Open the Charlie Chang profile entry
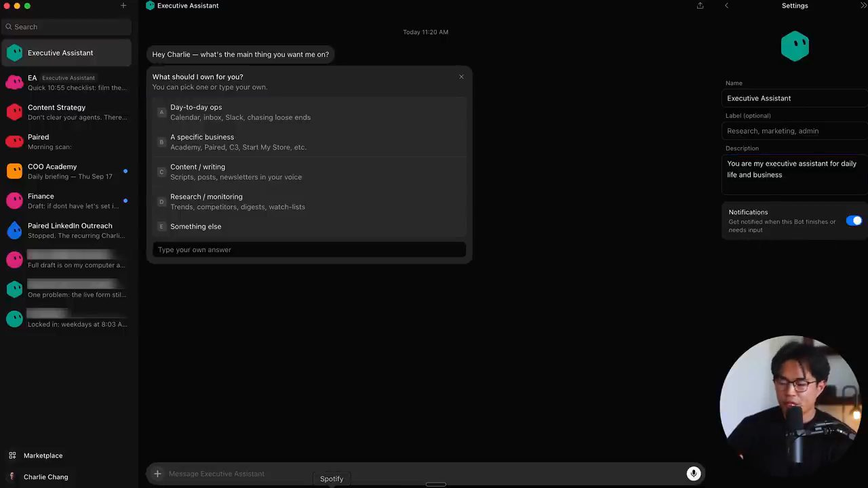868x488 pixels. pyautogui.click(x=45, y=476)
